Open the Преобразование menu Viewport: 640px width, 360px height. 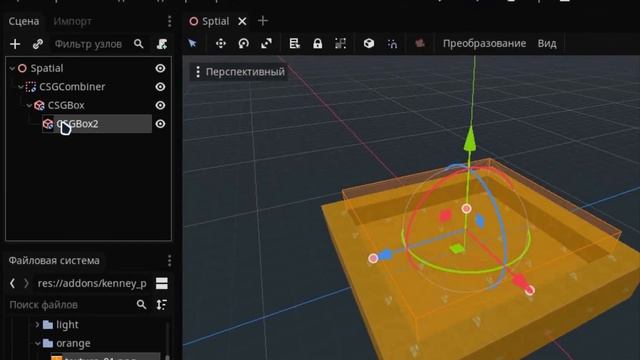pyautogui.click(x=484, y=43)
